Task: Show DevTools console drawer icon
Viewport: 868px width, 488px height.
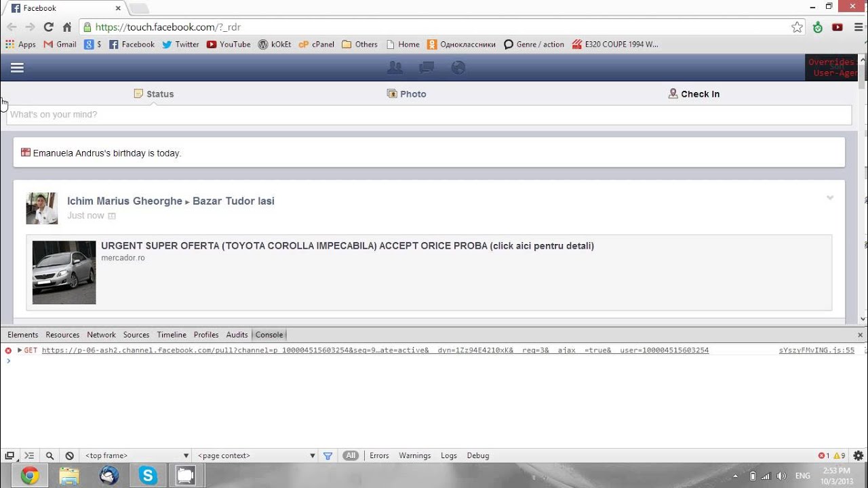Action: 29,455
